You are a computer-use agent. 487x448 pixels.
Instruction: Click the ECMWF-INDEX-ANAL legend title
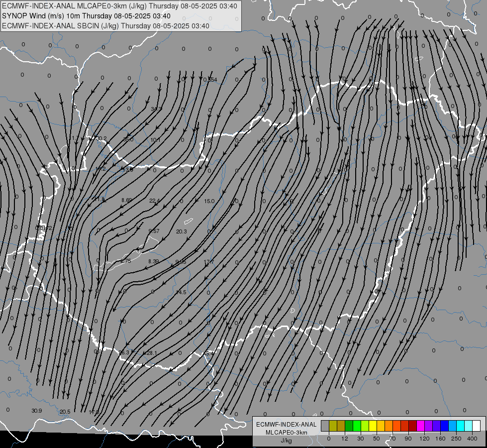[x=287, y=425]
